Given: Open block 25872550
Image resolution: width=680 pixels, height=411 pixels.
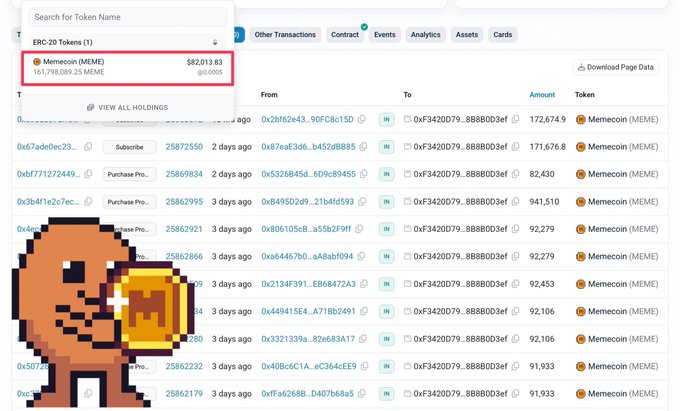Looking at the screenshot, I should click(184, 147).
